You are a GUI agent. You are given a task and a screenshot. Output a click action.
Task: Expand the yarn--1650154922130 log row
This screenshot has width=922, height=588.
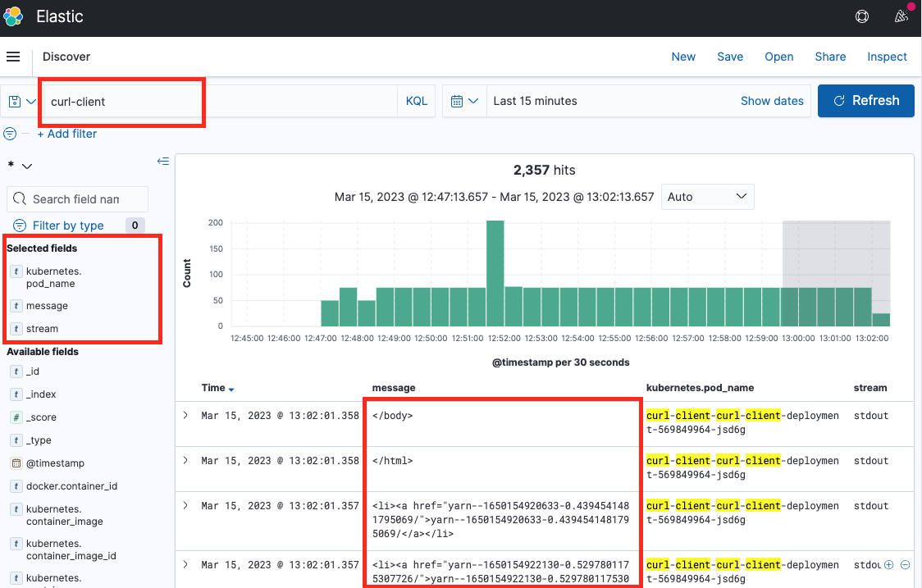(x=186, y=564)
